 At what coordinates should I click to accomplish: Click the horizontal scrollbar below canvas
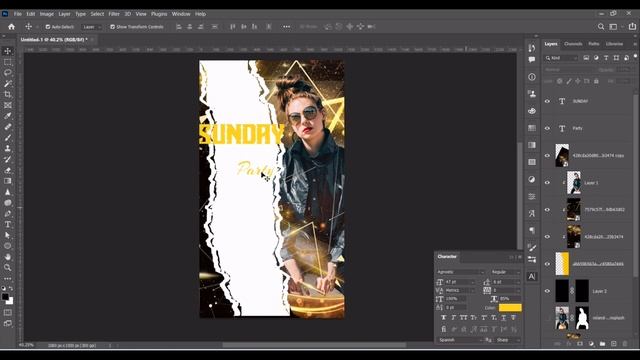[313, 345]
